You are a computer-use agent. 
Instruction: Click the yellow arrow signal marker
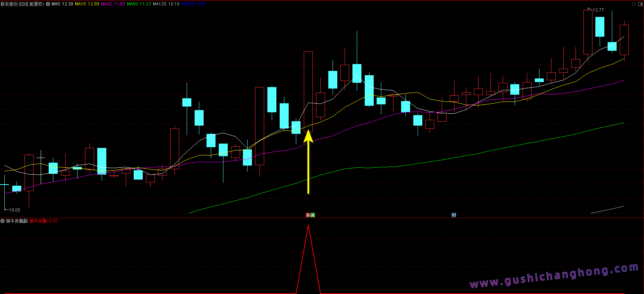[308, 162]
